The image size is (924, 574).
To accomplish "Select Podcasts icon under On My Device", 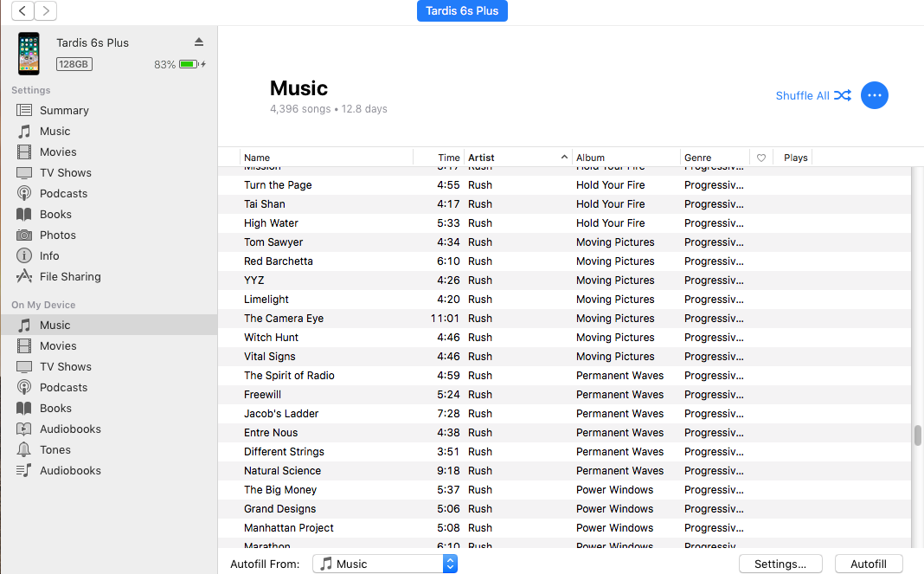I will tap(24, 387).
